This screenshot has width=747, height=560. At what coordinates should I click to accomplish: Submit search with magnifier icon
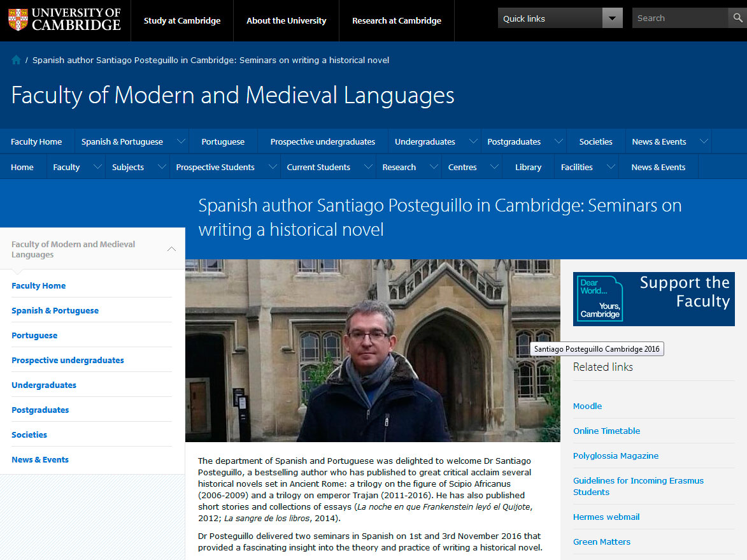[x=737, y=18]
